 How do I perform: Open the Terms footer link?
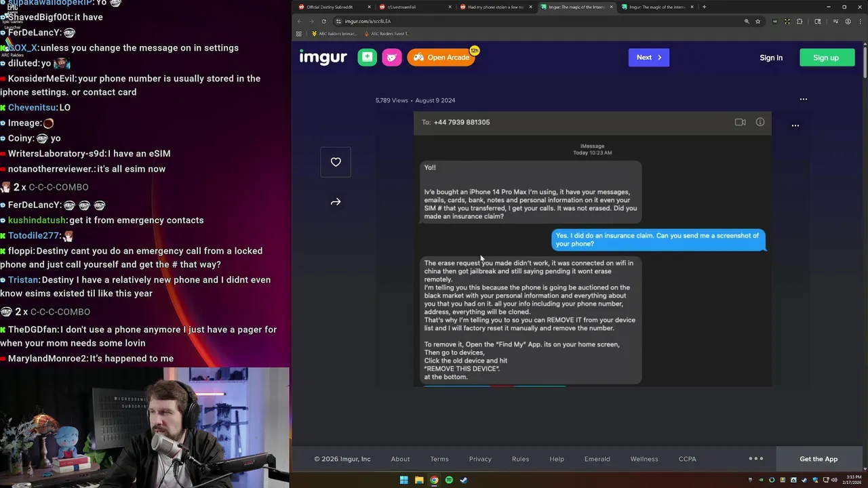pyautogui.click(x=439, y=459)
